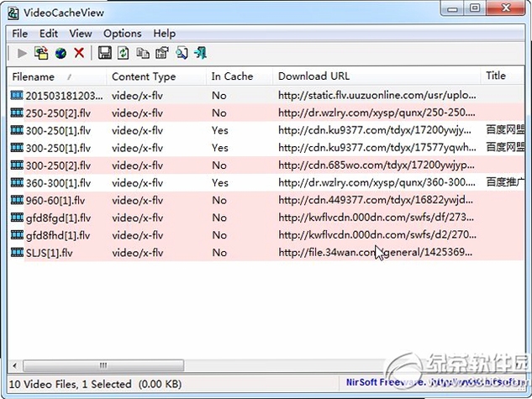This screenshot has height=399, width=532.
Task: Click film icon beside 300-250[2].flv
Action: point(17,165)
